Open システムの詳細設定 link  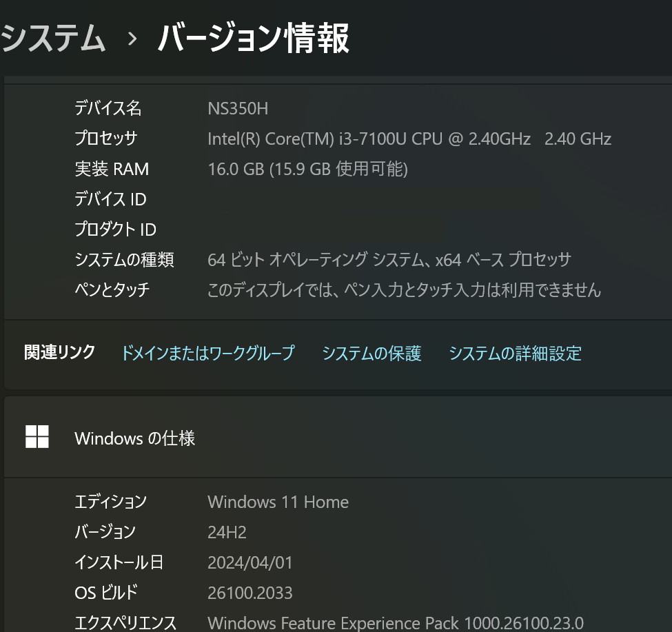click(515, 353)
